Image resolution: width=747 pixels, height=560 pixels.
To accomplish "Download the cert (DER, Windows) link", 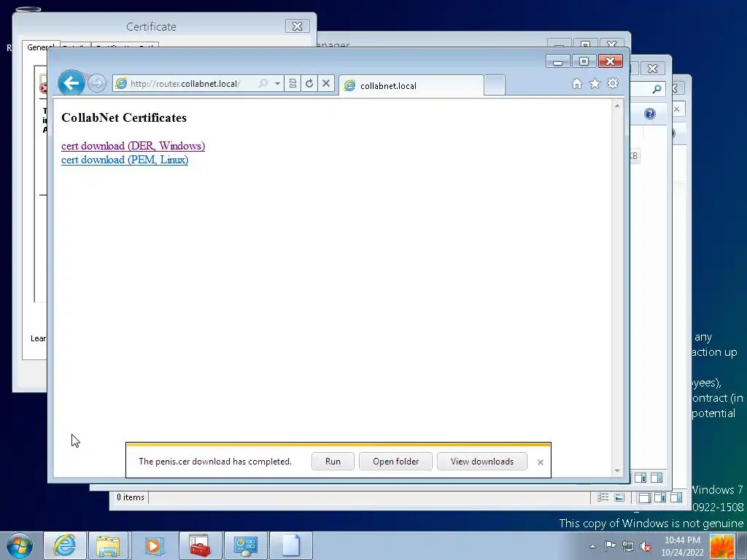I will click(133, 146).
